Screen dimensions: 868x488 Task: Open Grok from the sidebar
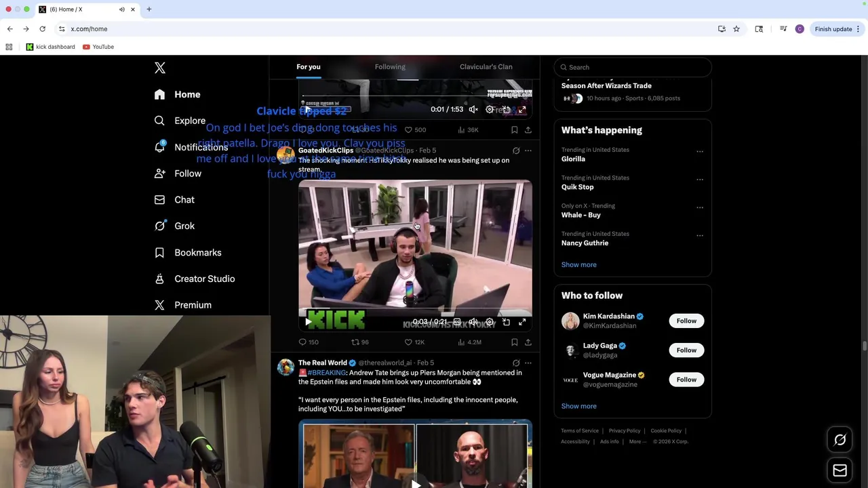[x=174, y=226]
